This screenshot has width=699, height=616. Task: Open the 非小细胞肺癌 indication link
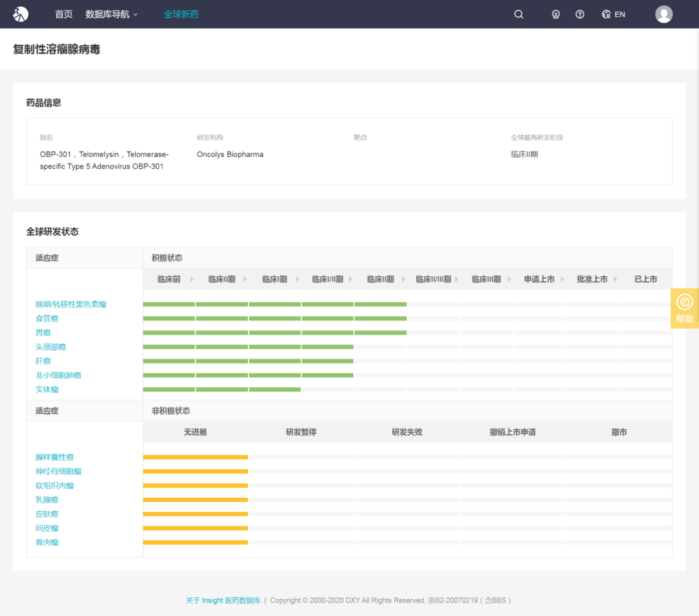click(58, 376)
